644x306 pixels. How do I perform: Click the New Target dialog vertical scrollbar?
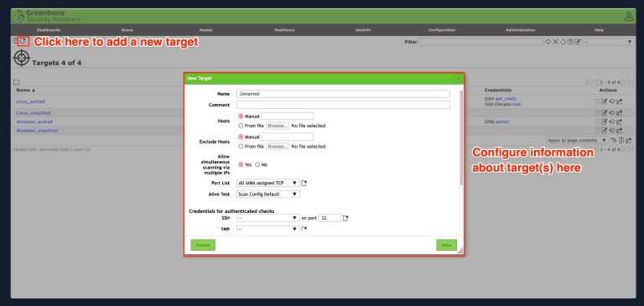[x=461, y=137]
